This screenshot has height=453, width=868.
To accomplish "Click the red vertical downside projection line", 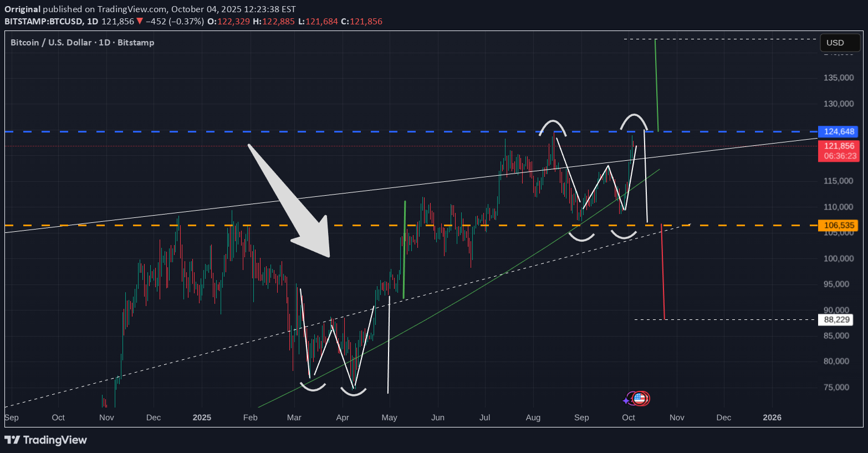I will (663, 272).
